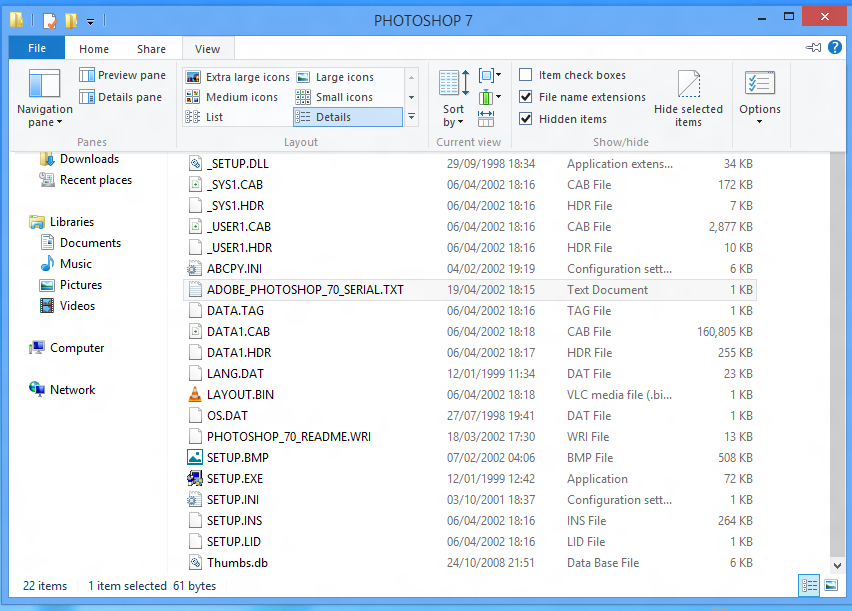Click the file list scroll down arrow
The width and height of the screenshot is (852, 611).
[x=837, y=565]
